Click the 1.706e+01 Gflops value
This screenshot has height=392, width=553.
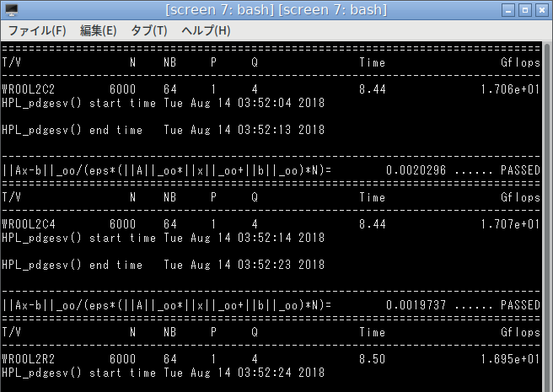click(x=510, y=89)
